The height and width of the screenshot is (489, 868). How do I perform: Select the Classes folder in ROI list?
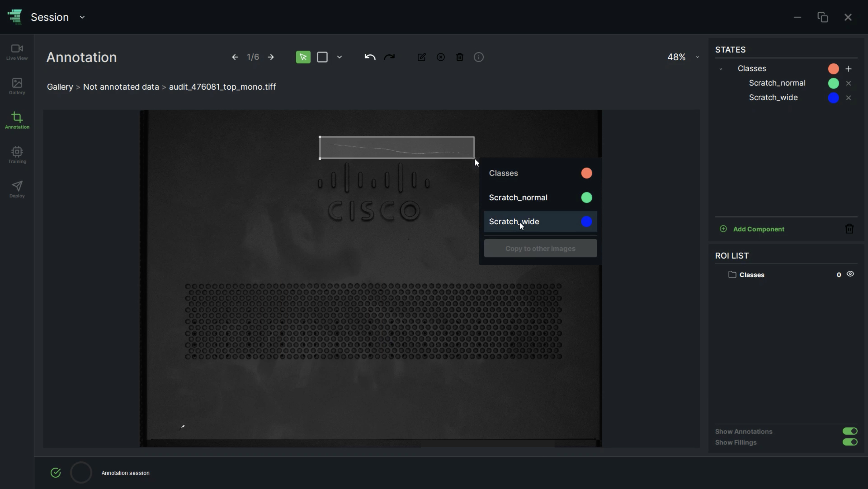(x=746, y=275)
